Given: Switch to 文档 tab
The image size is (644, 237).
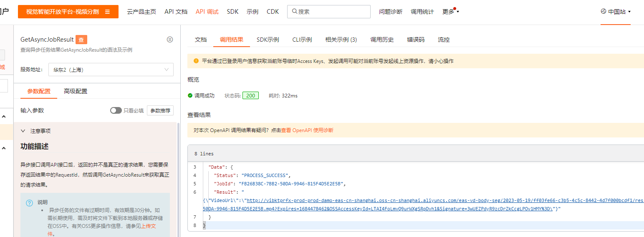Looking at the screenshot, I should (201, 40).
